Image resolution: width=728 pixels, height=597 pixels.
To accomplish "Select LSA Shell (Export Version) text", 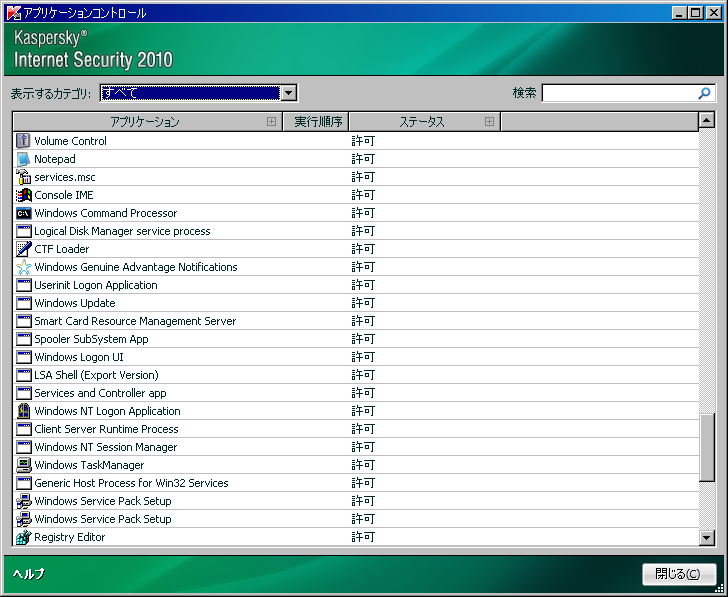I will point(97,375).
